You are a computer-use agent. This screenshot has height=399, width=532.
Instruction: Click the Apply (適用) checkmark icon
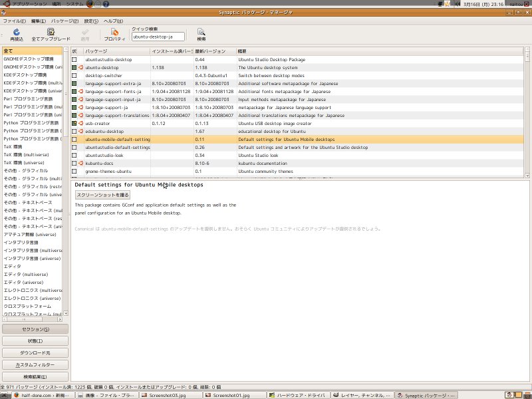(85, 32)
